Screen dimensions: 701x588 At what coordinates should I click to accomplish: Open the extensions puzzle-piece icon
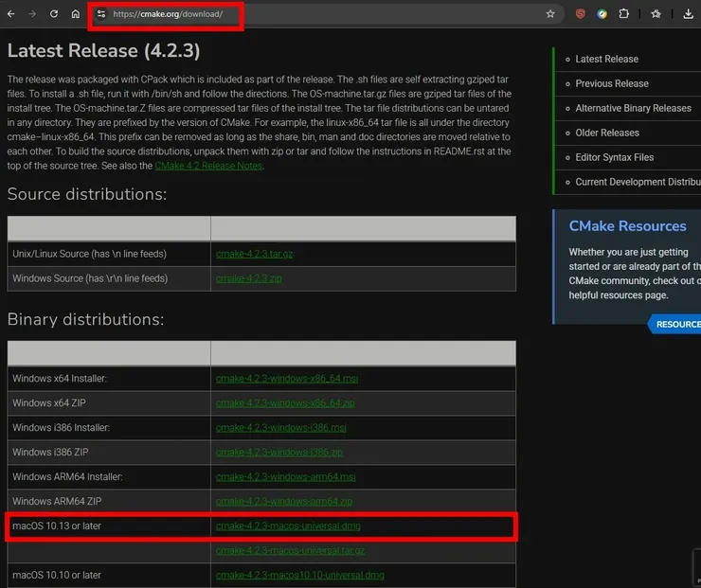coord(623,14)
